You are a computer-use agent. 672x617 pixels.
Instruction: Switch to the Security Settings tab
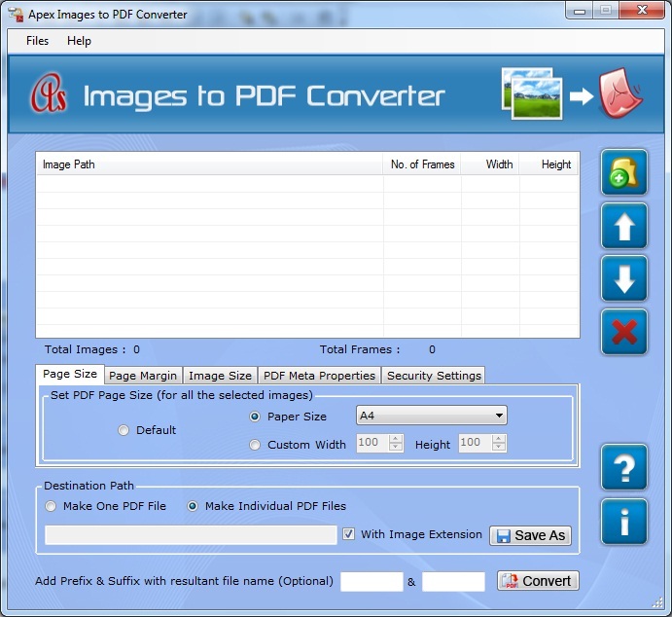point(433,376)
